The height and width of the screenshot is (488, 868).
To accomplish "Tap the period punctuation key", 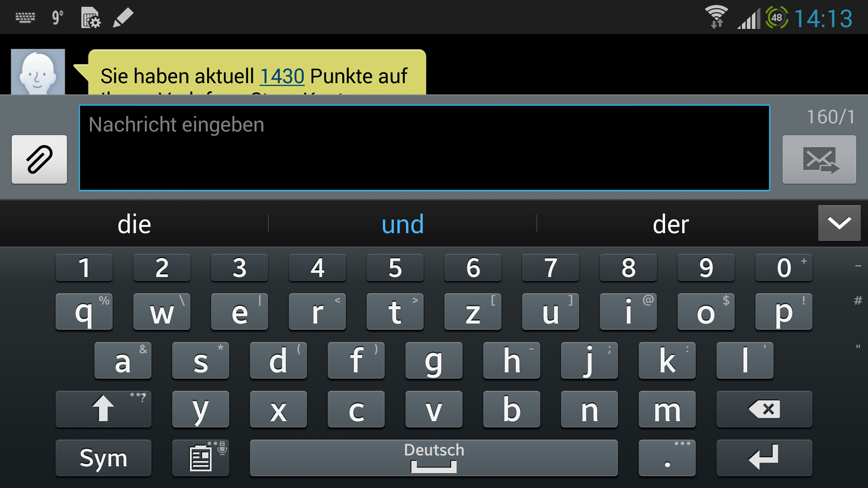I will coord(667,458).
